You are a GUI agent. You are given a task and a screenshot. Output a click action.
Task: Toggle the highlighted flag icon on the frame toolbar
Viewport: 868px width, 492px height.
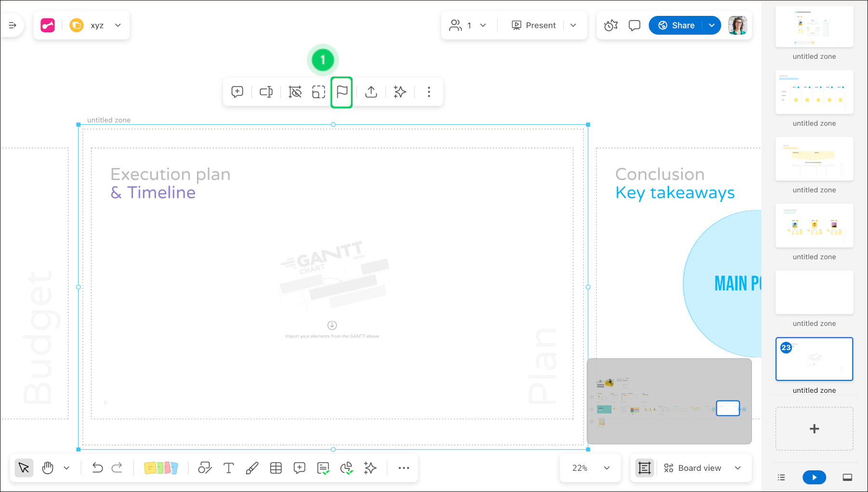342,92
